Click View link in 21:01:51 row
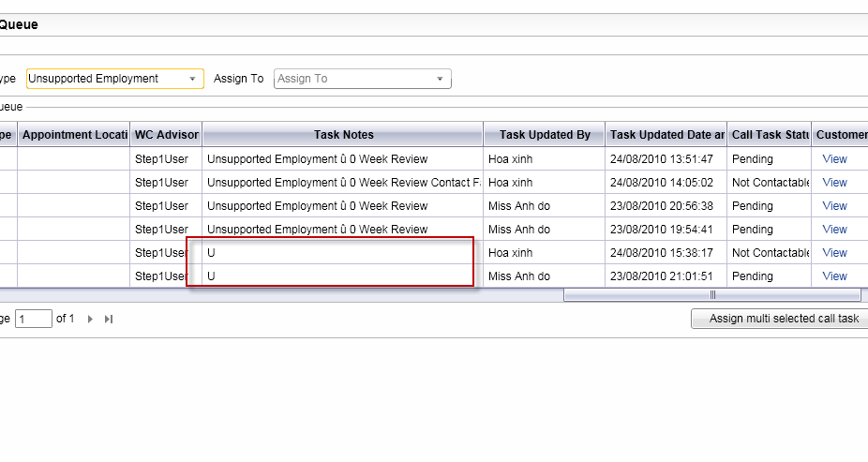This screenshot has height=462, width=868. click(834, 276)
